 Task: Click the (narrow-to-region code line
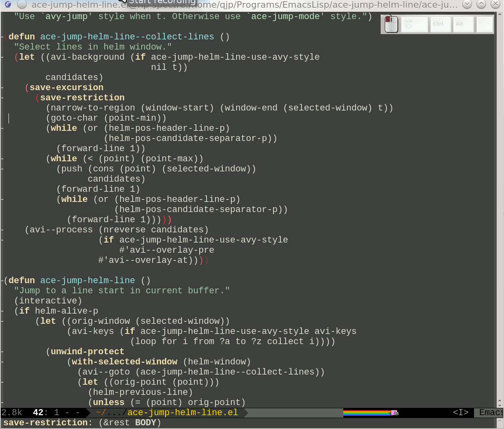(x=220, y=108)
